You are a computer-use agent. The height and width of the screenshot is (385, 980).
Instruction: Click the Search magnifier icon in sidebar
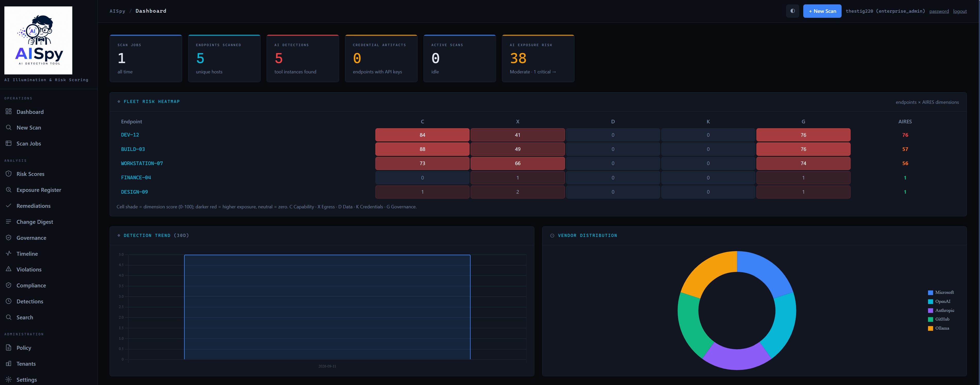pos(8,317)
